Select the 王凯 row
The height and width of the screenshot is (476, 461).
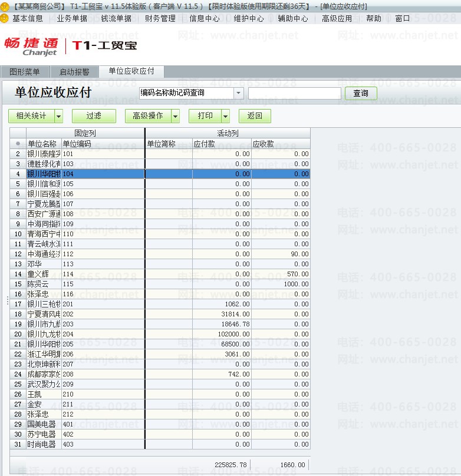click(x=160, y=394)
